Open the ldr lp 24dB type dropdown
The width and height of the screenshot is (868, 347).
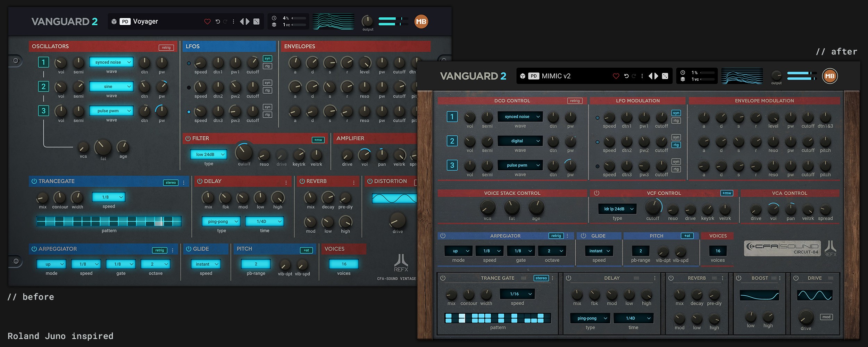tap(617, 209)
